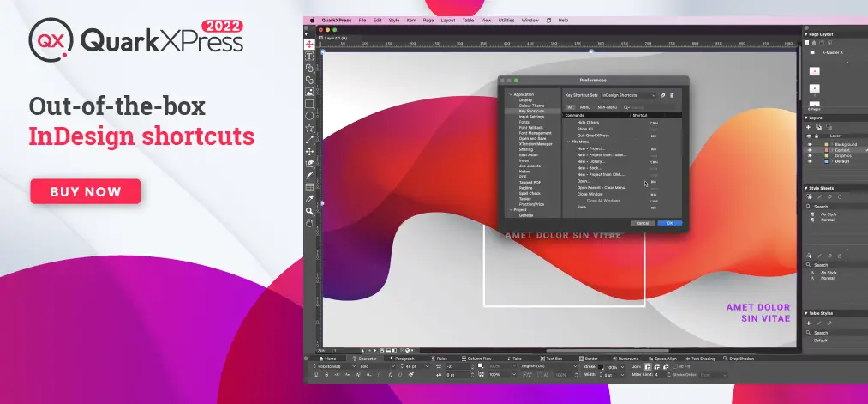Select the Non-Menu filter in Preferences
Viewport: 868px width, 404px height.
[608, 107]
